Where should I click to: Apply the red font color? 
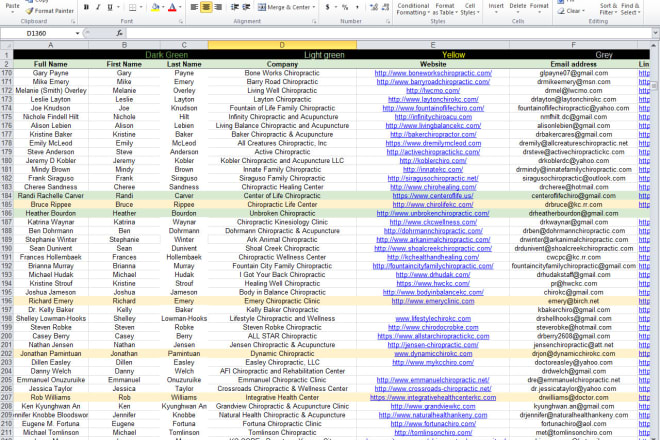(172, 7)
